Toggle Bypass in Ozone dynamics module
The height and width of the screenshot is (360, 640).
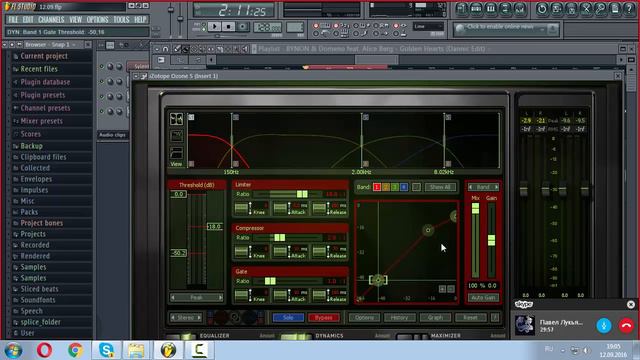tap(324, 317)
